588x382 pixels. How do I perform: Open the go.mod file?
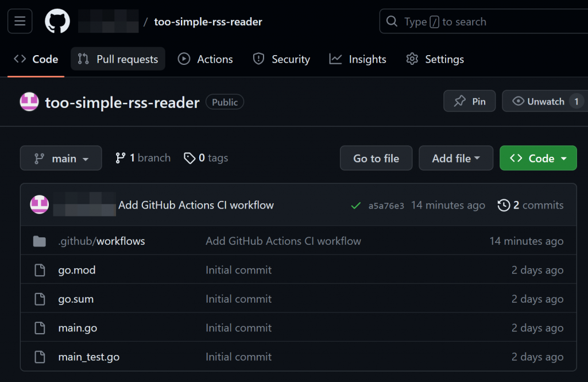[77, 270]
